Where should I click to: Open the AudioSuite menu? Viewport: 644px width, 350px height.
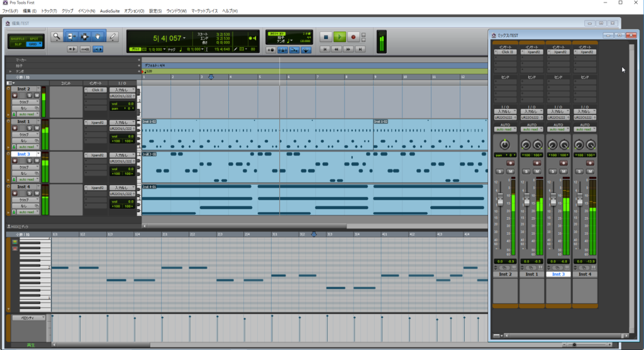click(x=110, y=11)
